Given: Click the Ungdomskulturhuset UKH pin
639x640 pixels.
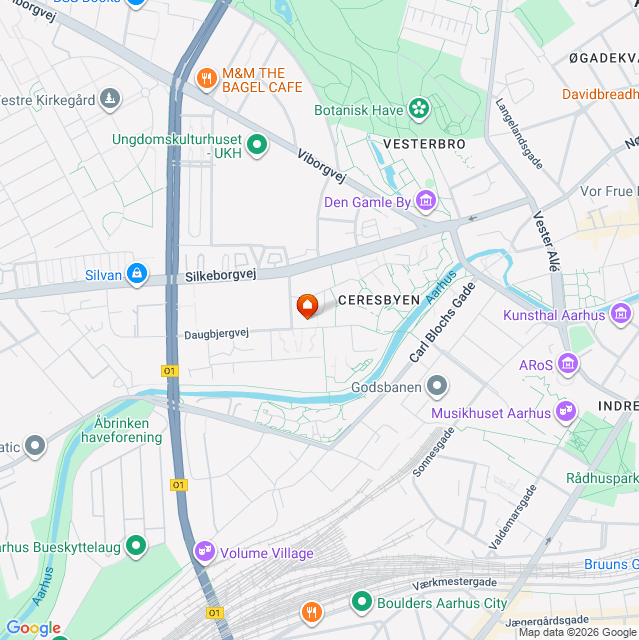Looking at the screenshot, I should click(x=257, y=145).
